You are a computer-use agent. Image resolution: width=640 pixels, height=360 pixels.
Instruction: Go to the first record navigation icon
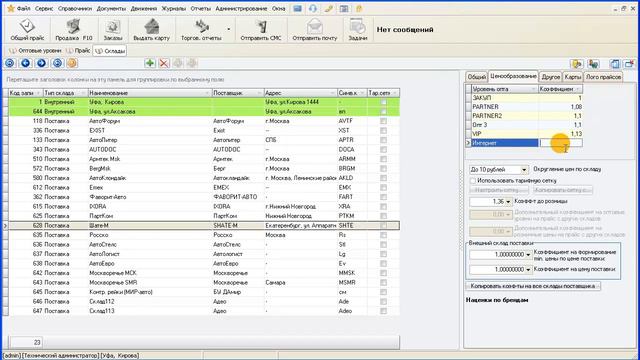pyautogui.click(x=10, y=63)
